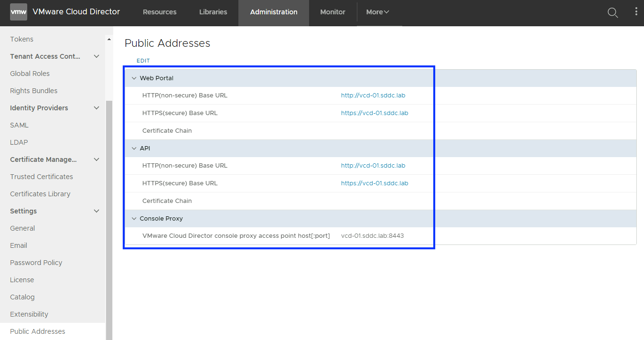Click the EDIT button for Public Addresses
This screenshot has width=644, height=340.
click(x=143, y=61)
